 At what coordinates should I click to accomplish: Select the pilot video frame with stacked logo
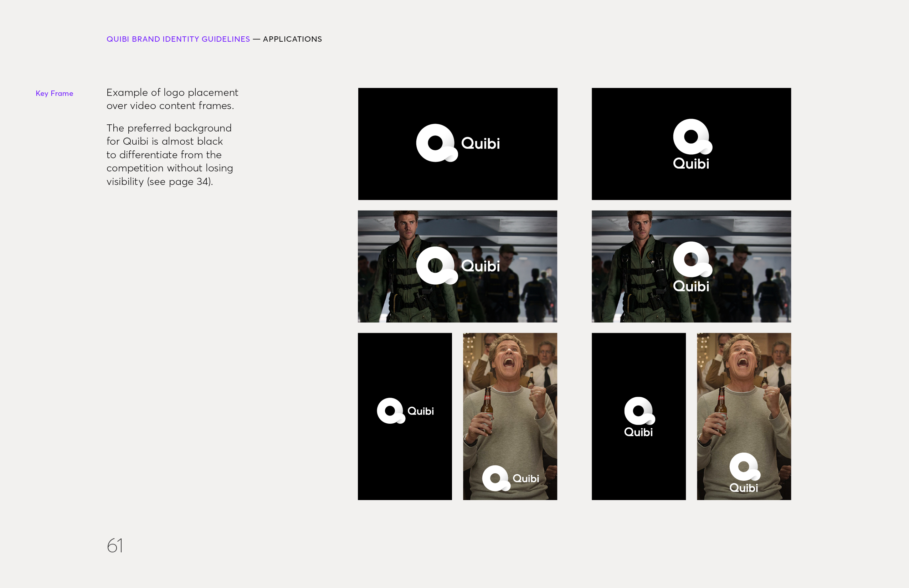click(x=691, y=267)
